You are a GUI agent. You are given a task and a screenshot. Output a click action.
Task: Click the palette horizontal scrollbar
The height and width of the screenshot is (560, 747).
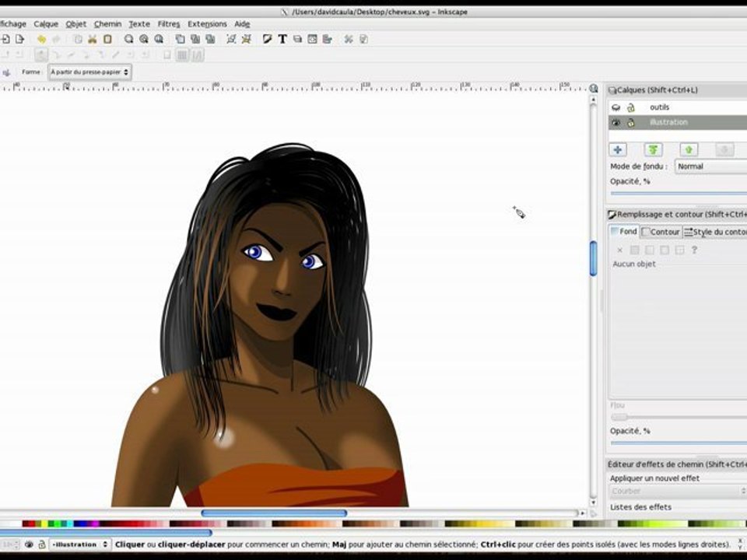point(106,533)
